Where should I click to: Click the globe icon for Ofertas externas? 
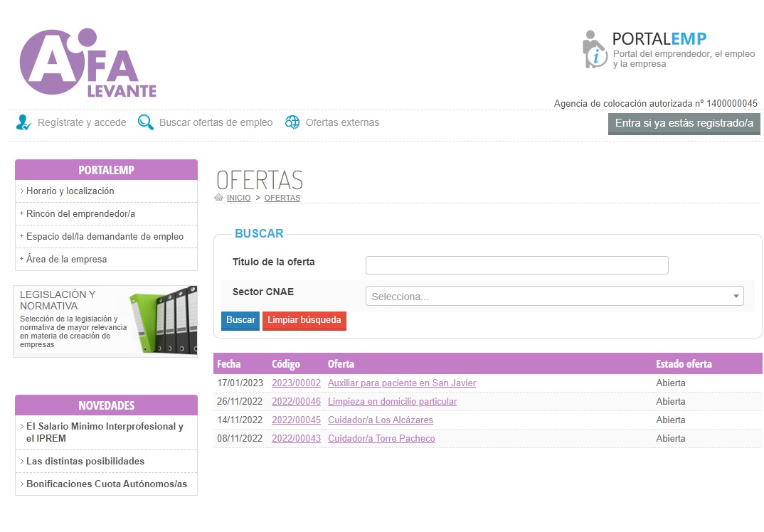[292, 122]
